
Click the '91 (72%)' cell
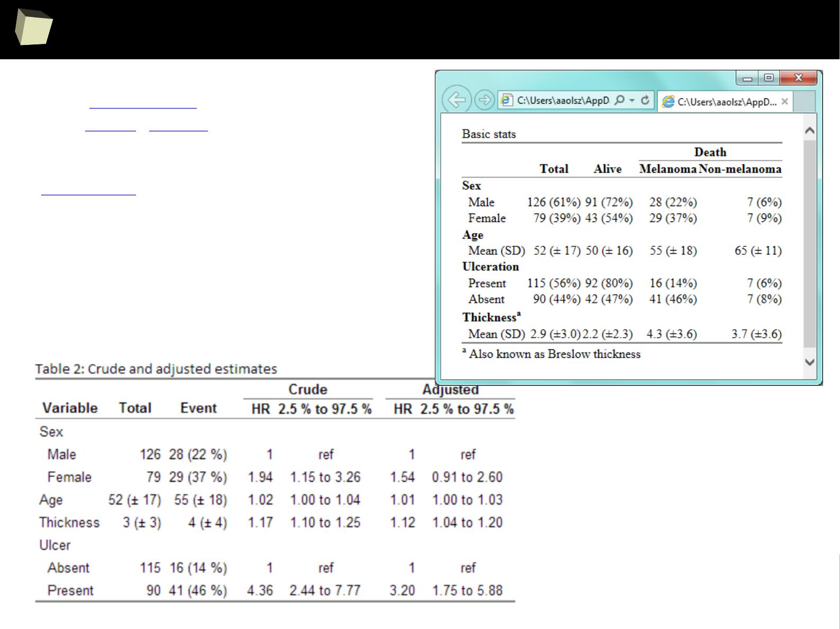609,202
